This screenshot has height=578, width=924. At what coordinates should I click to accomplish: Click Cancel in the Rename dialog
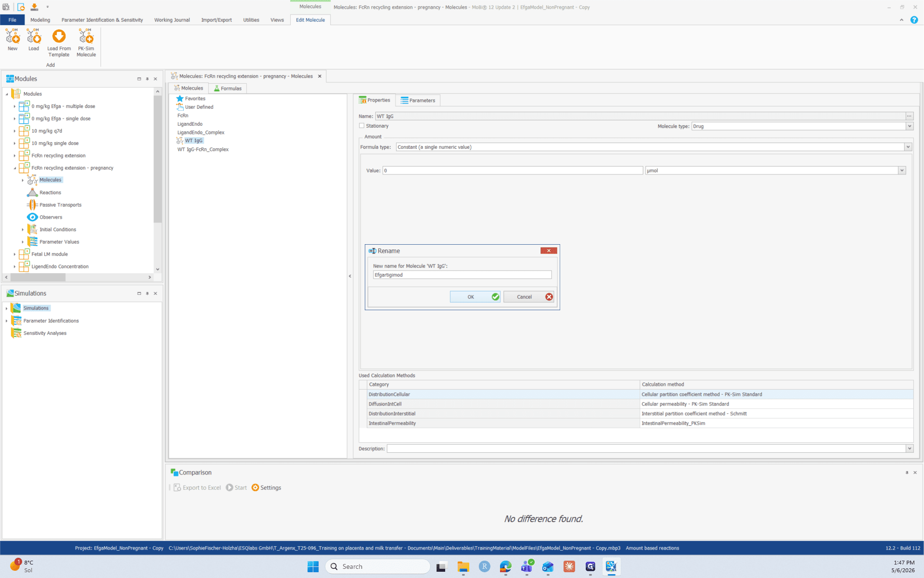(x=528, y=297)
